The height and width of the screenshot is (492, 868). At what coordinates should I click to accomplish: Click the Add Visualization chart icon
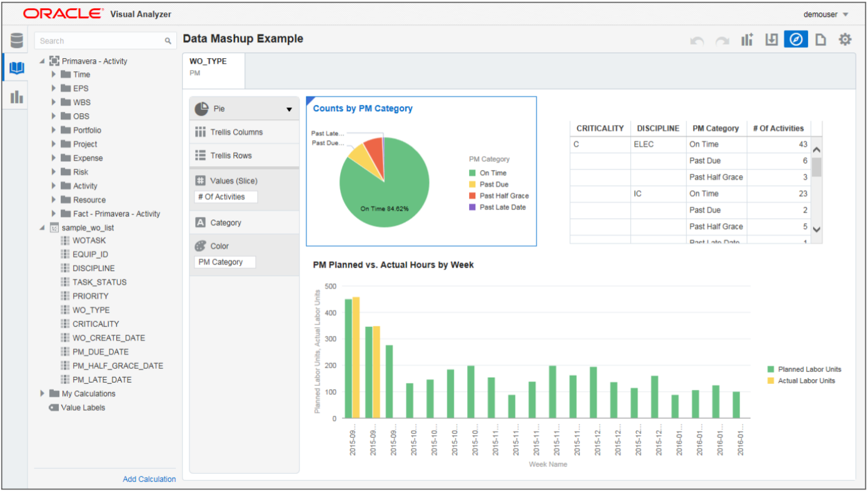point(747,40)
